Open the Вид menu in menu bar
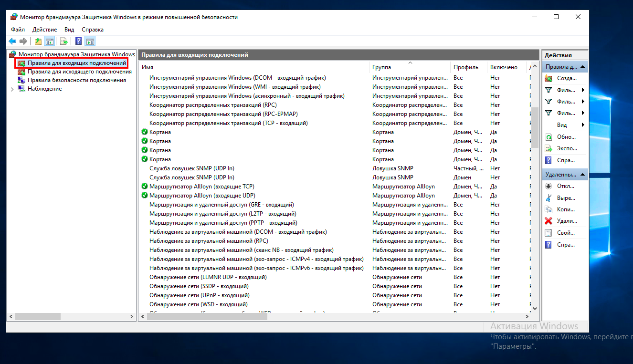Viewport: 633px width, 364px height. tap(69, 30)
